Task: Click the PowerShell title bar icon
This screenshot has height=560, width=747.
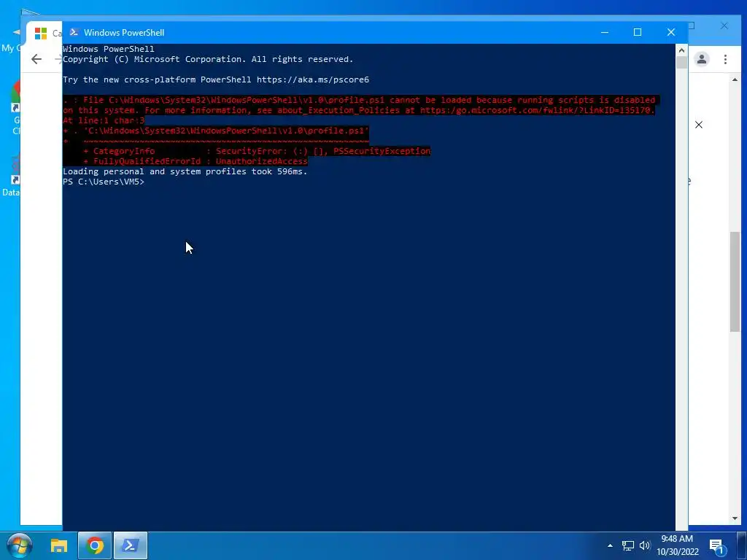Action: pos(74,32)
